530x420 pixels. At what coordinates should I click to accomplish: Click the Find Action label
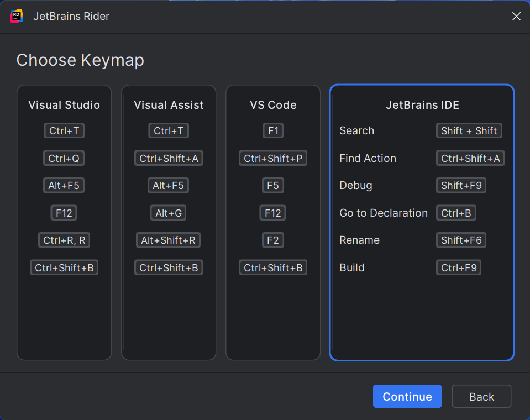pyautogui.click(x=368, y=158)
